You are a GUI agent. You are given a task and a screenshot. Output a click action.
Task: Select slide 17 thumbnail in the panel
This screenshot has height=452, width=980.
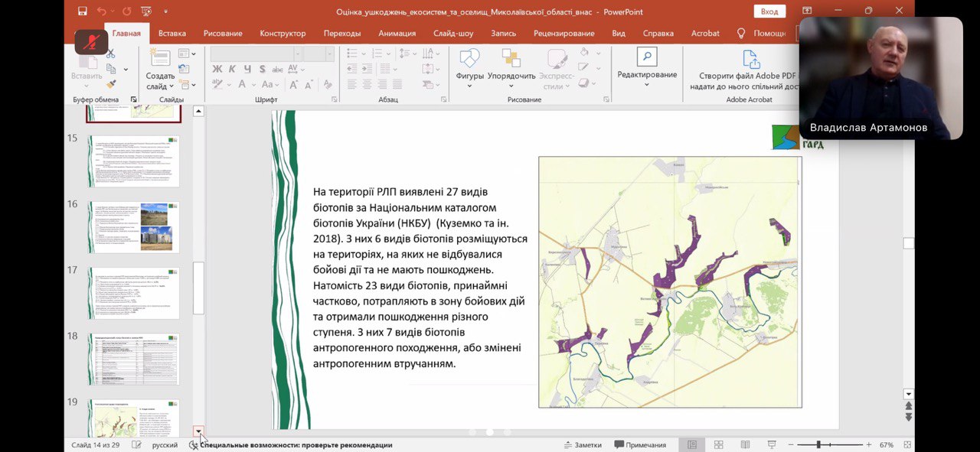click(133, 293)
